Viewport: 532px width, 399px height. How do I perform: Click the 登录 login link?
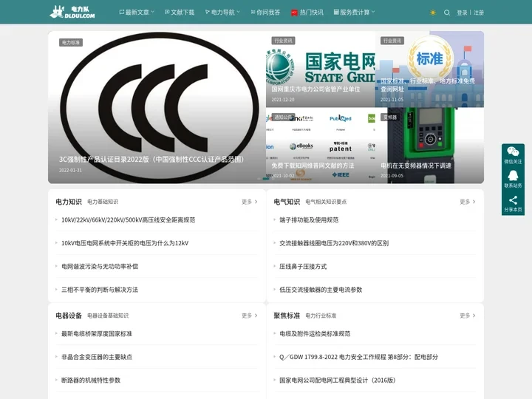(462, 13)
